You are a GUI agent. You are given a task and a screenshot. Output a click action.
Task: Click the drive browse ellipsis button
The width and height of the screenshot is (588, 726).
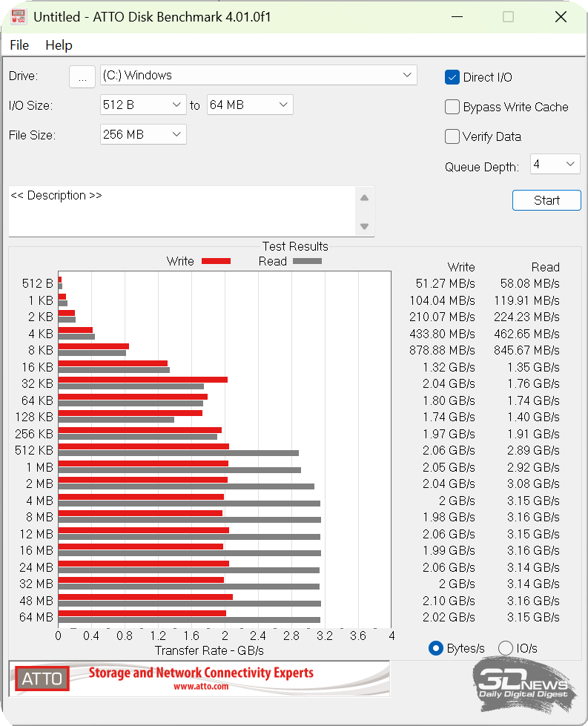(x=82, y=76)
